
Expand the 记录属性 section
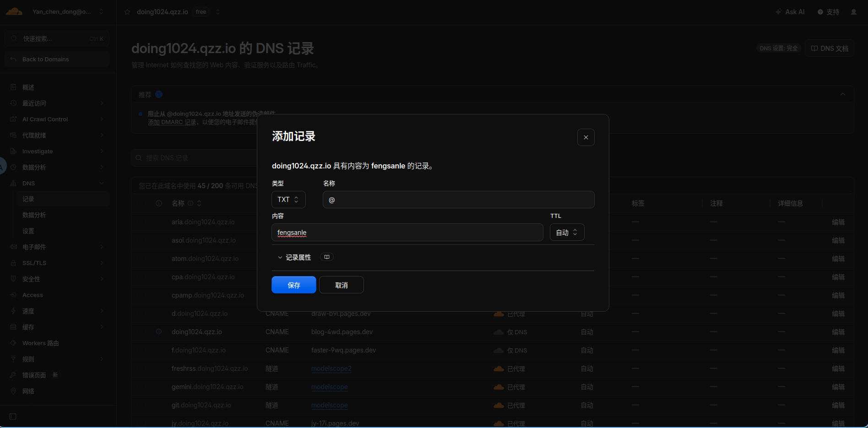tap(294, 258)
